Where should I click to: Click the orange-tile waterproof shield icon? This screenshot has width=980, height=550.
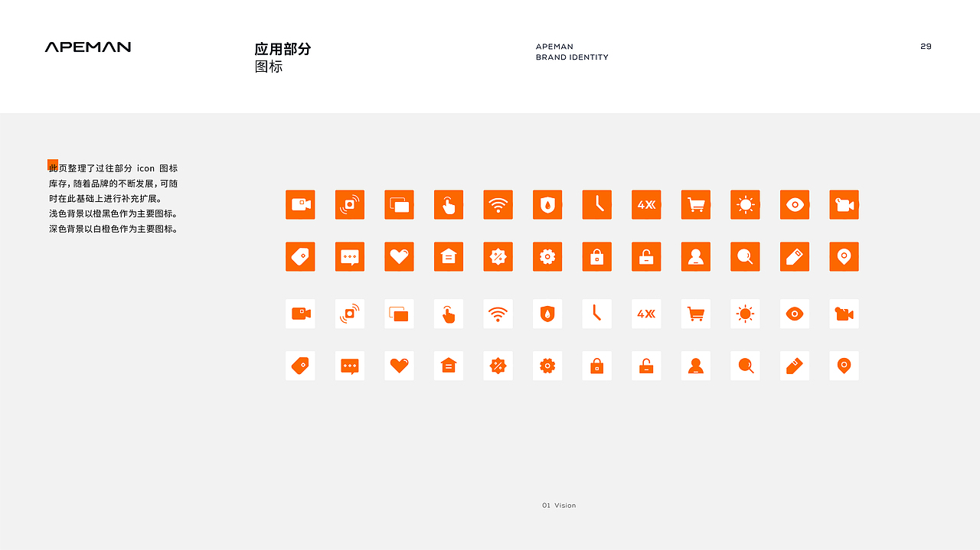(x=547, y=205)
